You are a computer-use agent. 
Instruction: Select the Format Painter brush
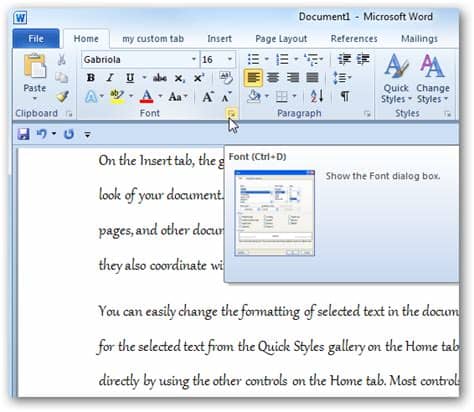coord(62,96)
